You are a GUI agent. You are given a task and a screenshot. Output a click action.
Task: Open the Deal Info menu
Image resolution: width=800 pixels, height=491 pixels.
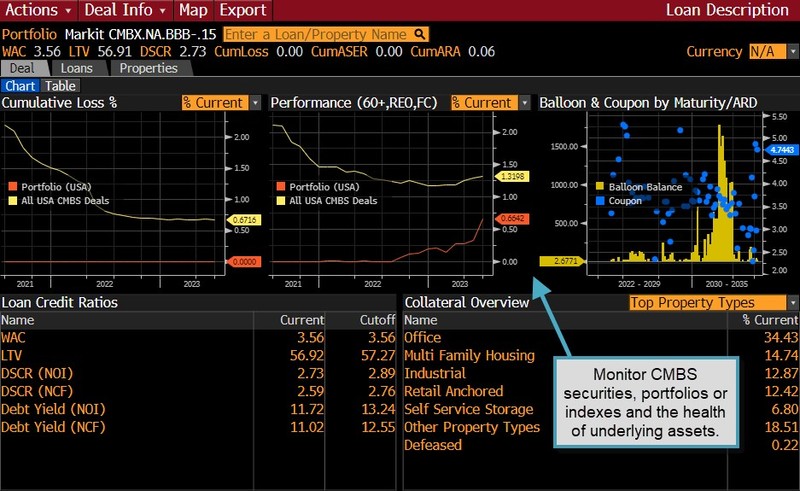pos(125,10)
